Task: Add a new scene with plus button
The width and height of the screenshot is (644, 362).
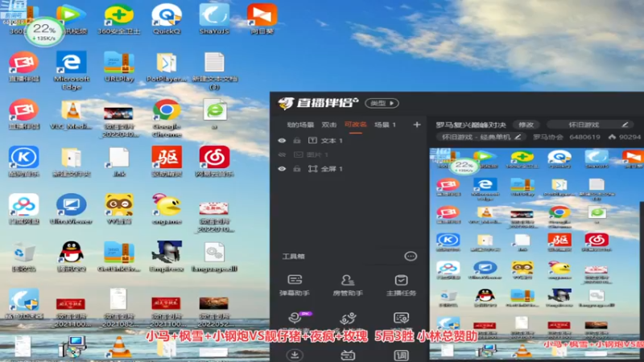Action: [x=417, y=125]
